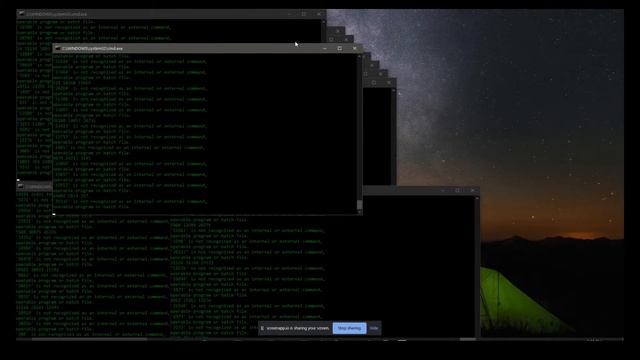Viewport: 640px width, 360px height.
Task: Close the front cmd.exe window
Action: click(x=355, y=49)
